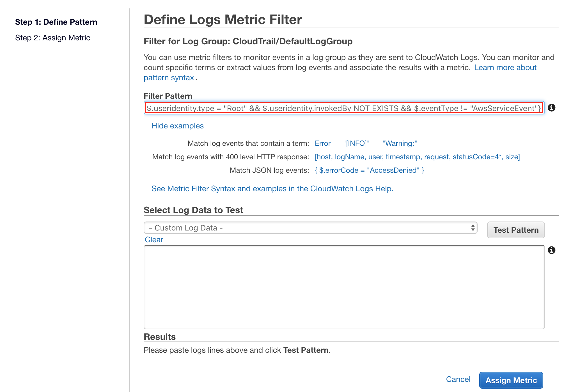573x392 pixels.
Task: Open CloudWatch Logs Help syntax link
Action: pos(272,189)
